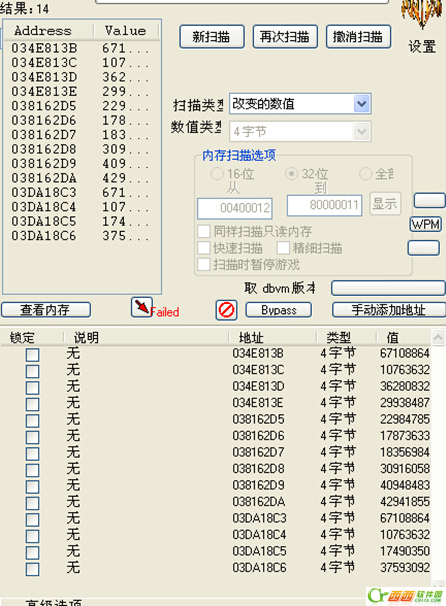Image resolution: width=446 pixels, height=606 pixels.
Task: Select the 16位 radio option
Action: point(217,174)
